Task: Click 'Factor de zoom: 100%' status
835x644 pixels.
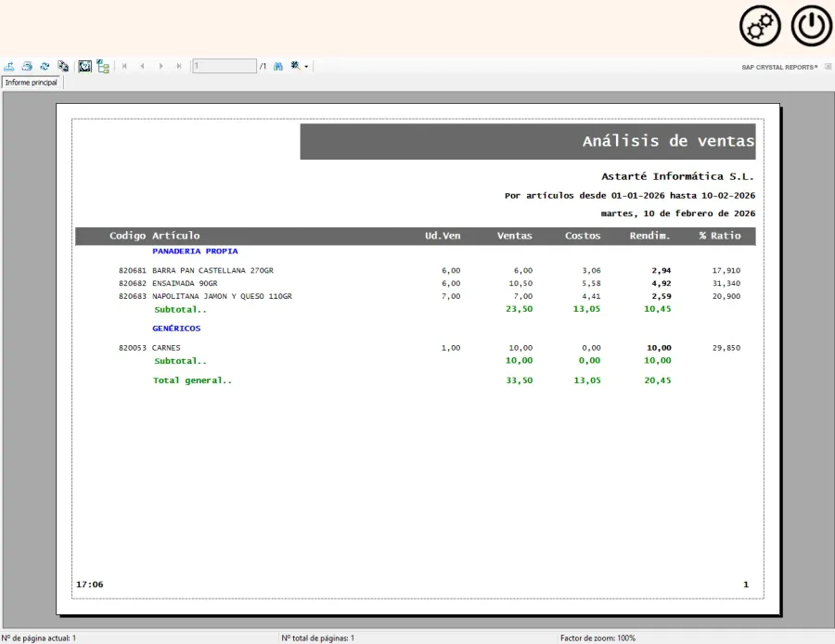Action: coord(597,638)
